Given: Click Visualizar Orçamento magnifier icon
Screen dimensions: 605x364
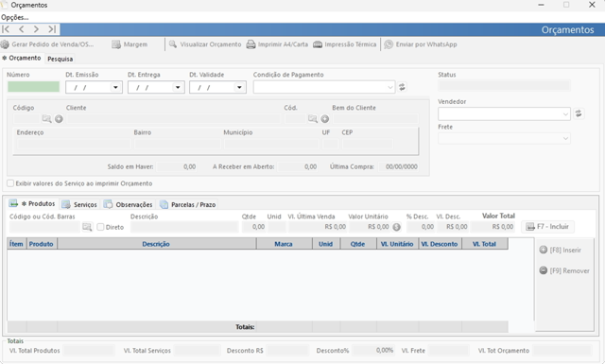Looking at the screenshot, I should pos(173,44).
